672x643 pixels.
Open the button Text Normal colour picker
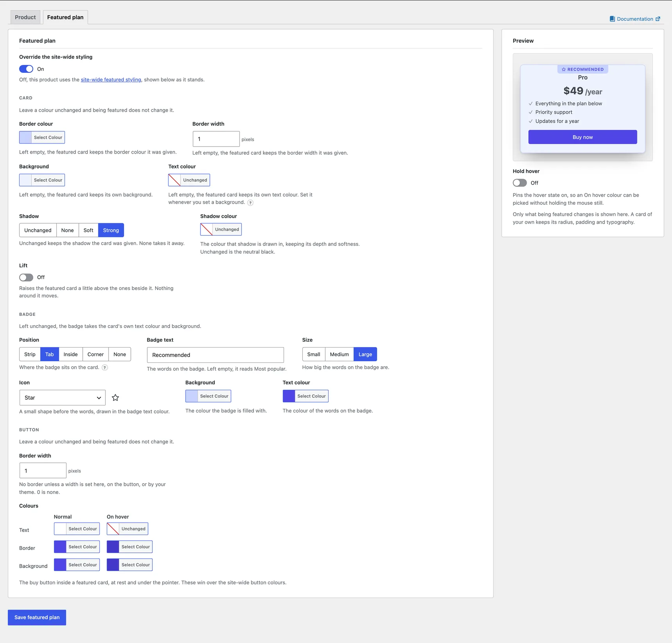[x=77, y=529]
